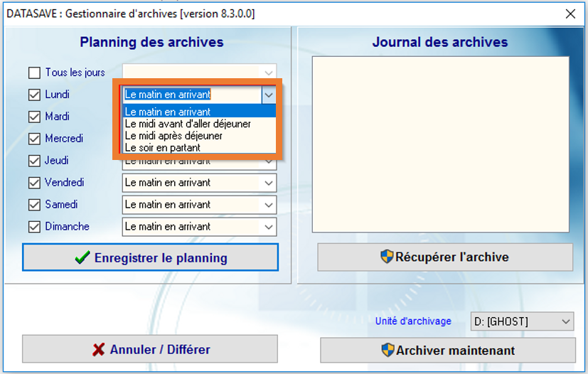
Task: Select 'Le midi avant d'aller déjeuner' option
Action: 188,124
